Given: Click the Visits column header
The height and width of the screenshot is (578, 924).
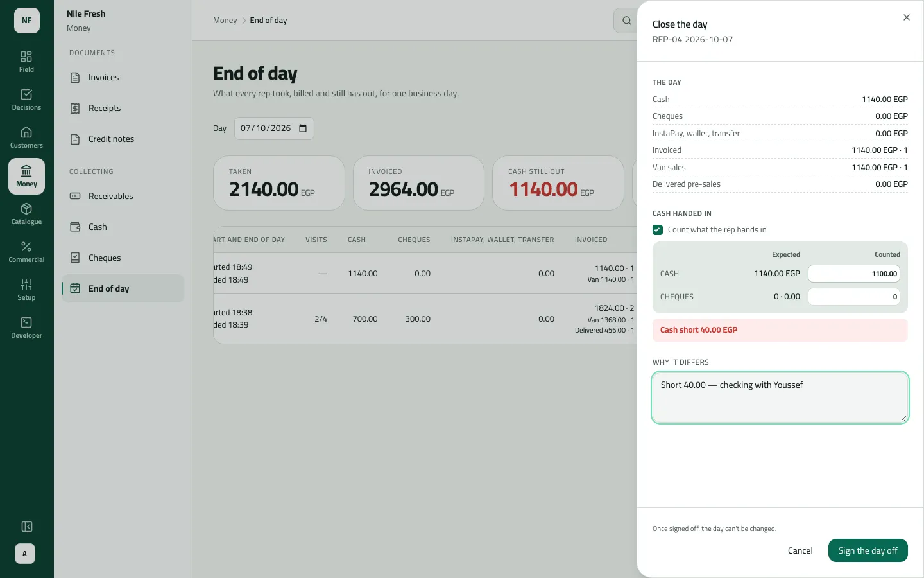Looking at the screenshot, I should (x=316, y=240).
